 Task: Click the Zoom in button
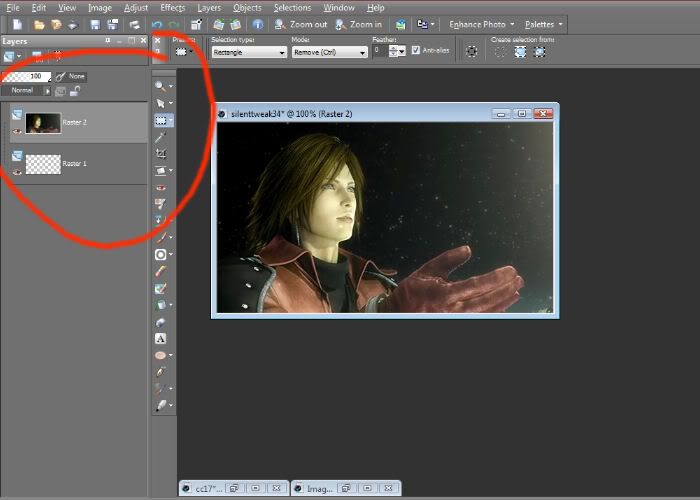coord(358,25)
